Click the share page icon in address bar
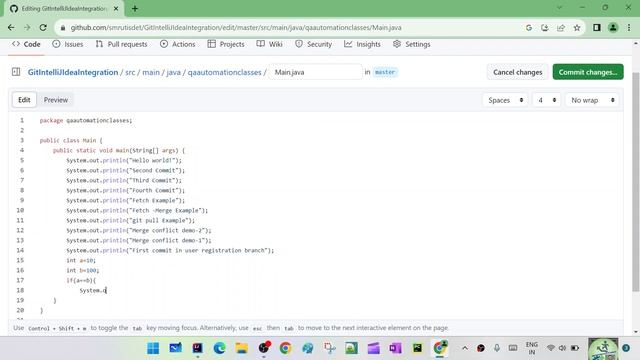The image size is (640, 360). [561, 28]
